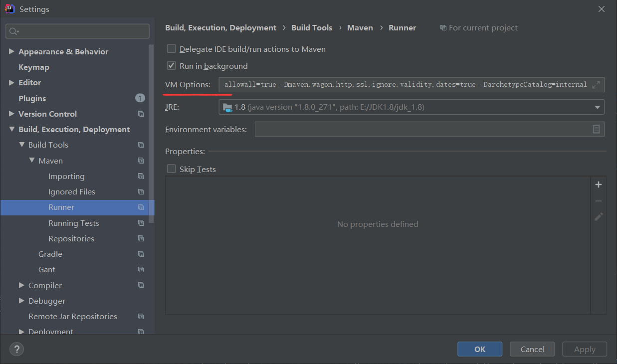The height and width of the screenshot is (364, 617).
Task: Click project-level icon beside Running Tests
Action: [141, 223]
